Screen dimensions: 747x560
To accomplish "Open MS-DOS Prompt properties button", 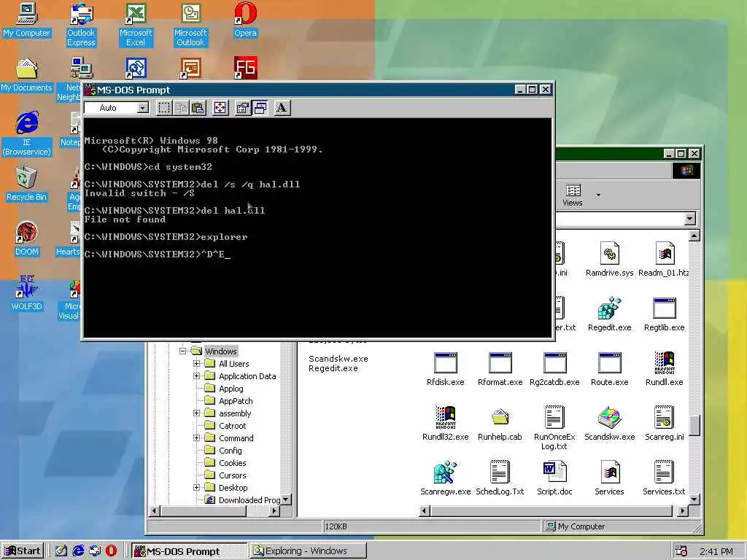I will coord(242,108).
